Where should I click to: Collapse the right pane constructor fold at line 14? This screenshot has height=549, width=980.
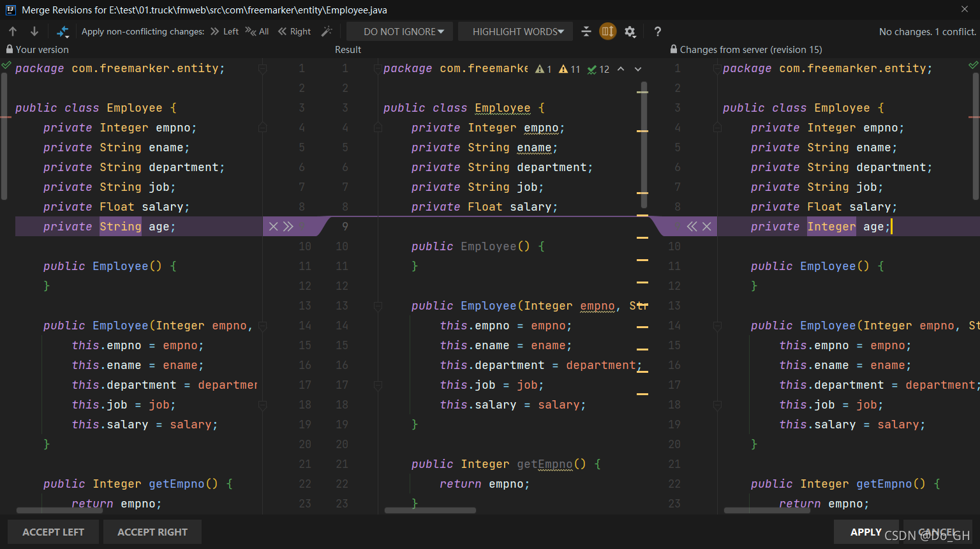(x=717, y=326)
